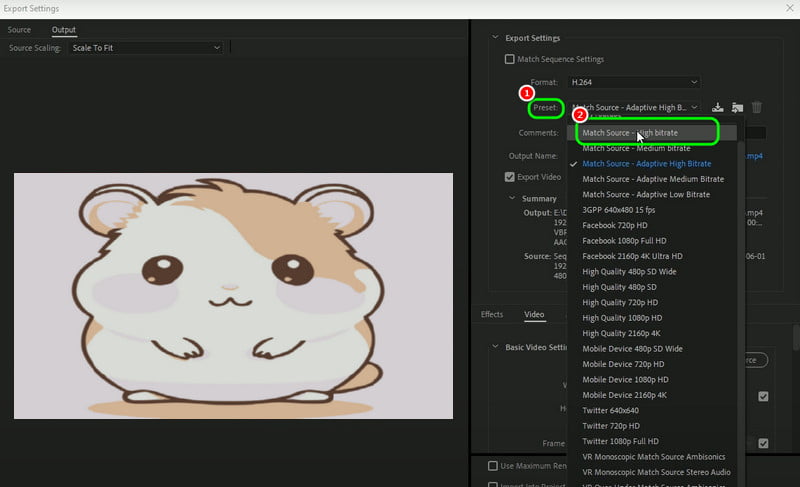The height and width of the screenshot is (487, 800).
Task: Enable Match Sequence Settings checkbox
Action: click(x=509, y=59)
